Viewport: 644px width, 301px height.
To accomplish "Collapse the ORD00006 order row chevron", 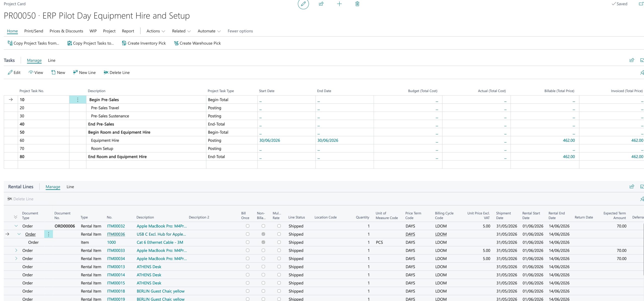I will point(16,226).
